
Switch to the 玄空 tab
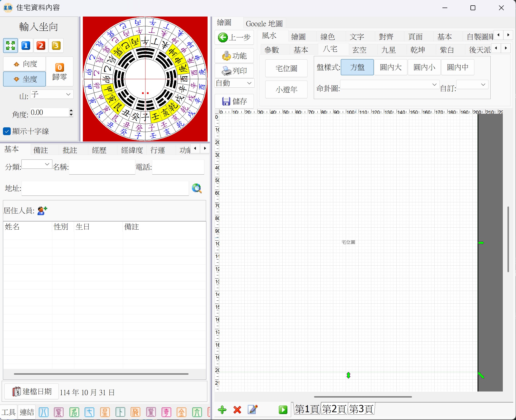(359, 50)
